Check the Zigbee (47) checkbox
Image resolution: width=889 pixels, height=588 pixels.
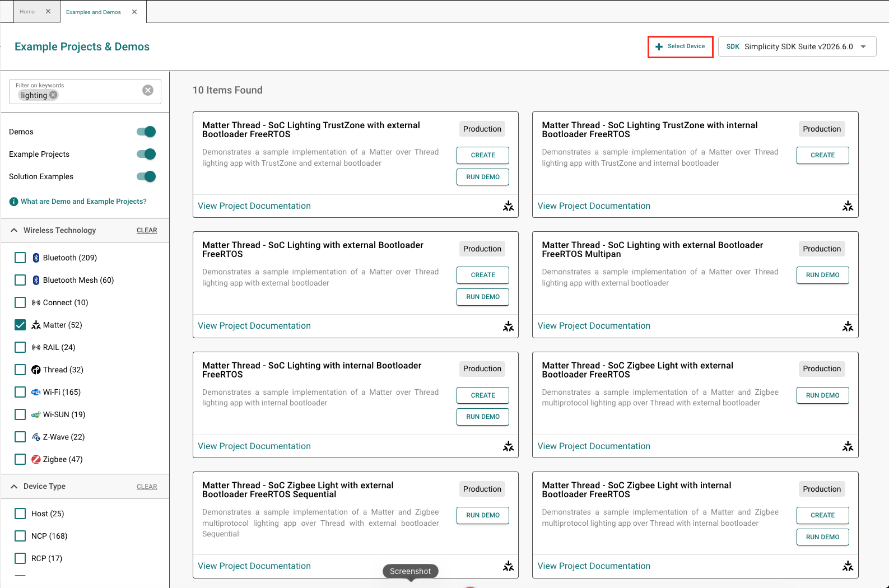pos(20,459)
